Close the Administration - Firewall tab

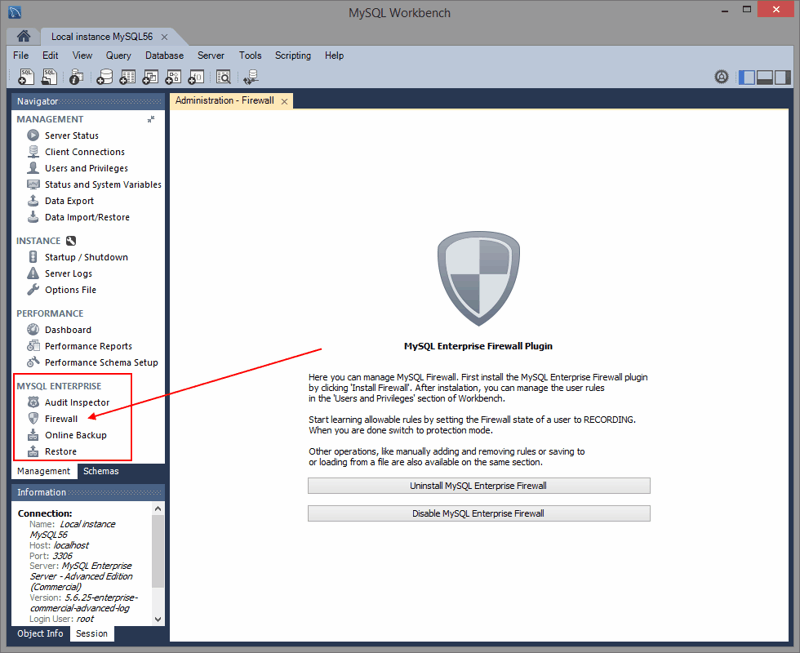coord(284,102)
